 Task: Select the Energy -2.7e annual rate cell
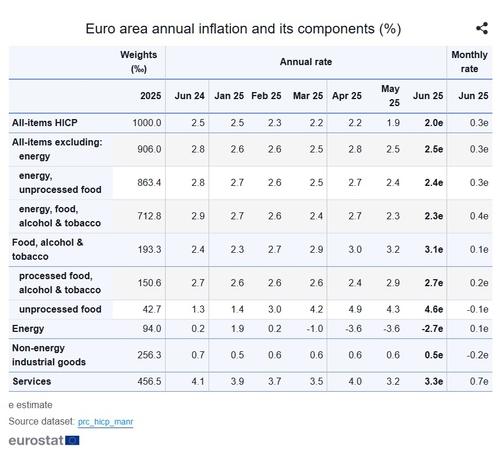click(x=432, y=329)
